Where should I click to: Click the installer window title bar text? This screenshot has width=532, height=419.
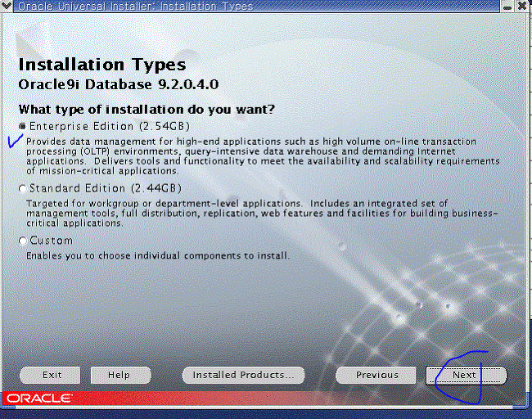[135, 6]
